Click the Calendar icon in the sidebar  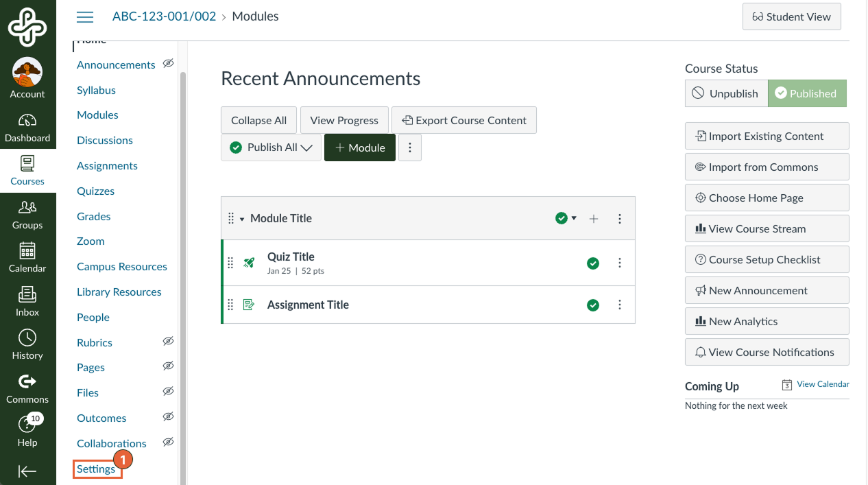click(x=27, y=252)
